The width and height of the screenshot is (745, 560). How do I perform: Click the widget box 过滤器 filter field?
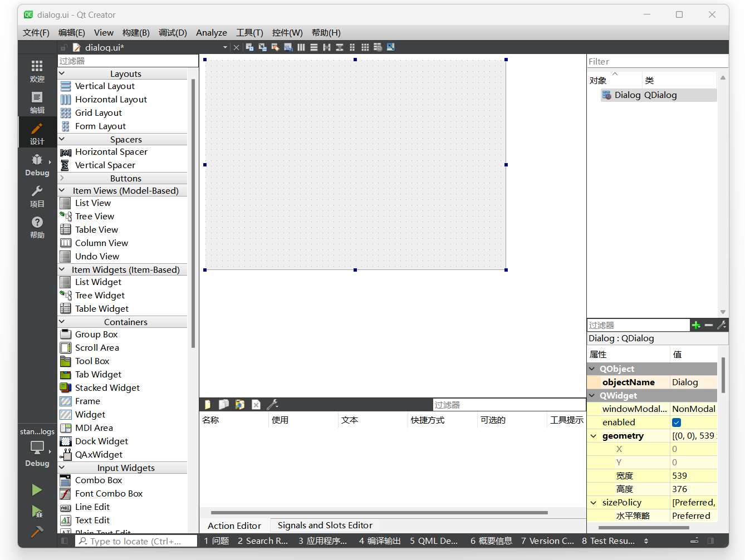point(128,61)
